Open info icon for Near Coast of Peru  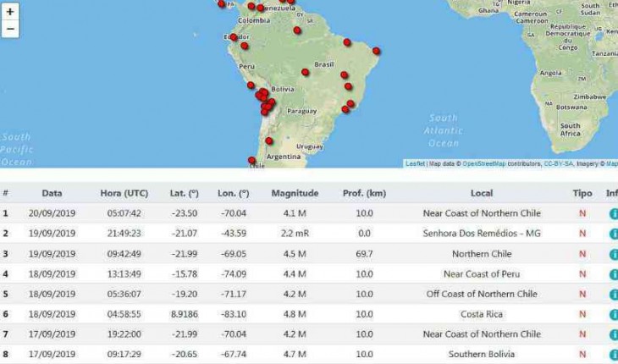click(613, 274)
